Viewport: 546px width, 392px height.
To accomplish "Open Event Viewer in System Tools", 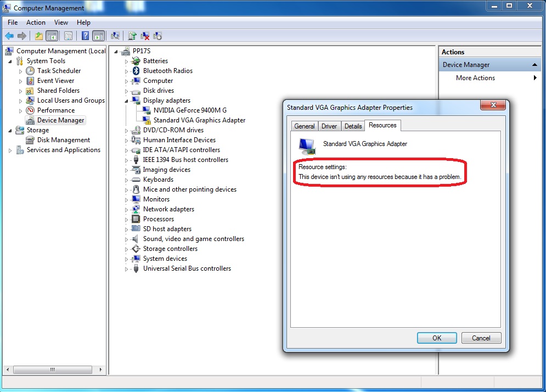I will [x=55, y=81].
